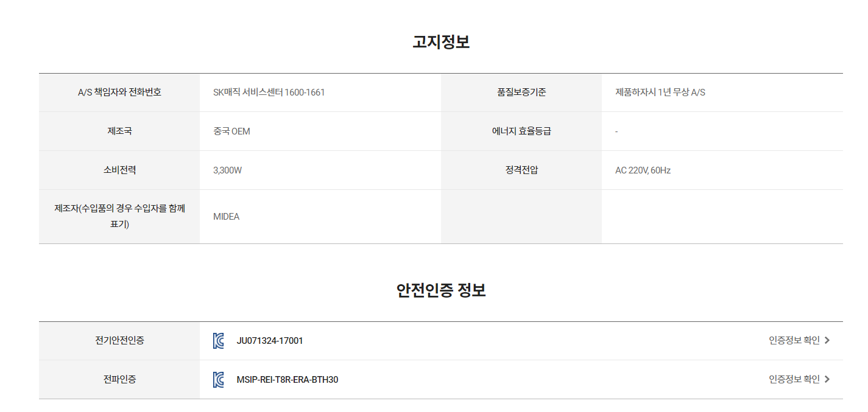868x412 pixels.
Task: Click the 제품하자시 1년 무상 A/S text
Action: click(x=660, y=93)
